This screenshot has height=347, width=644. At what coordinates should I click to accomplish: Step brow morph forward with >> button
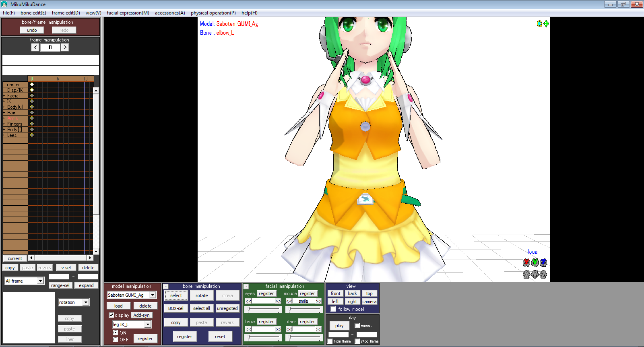click(278, 329)
